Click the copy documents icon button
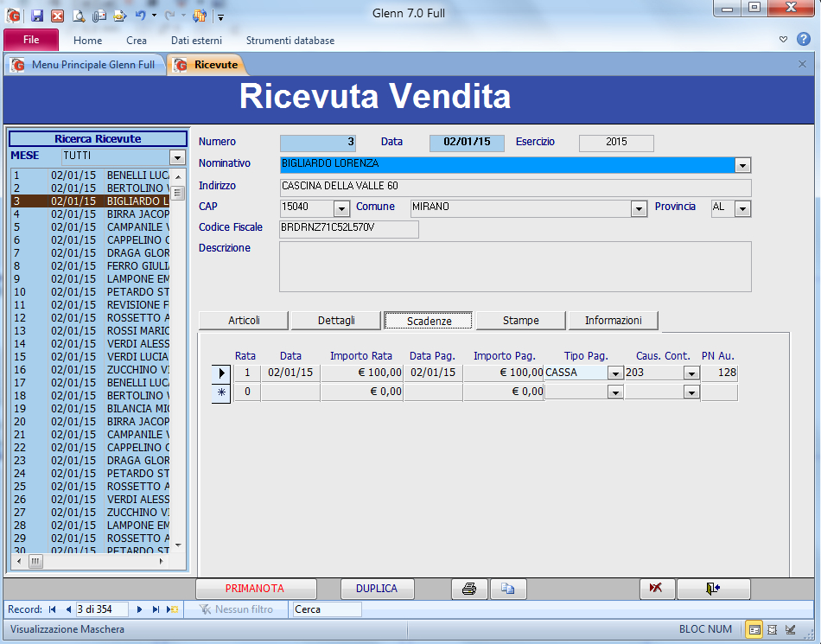Screen dimensions: 821x644 (x=508, y=589)
